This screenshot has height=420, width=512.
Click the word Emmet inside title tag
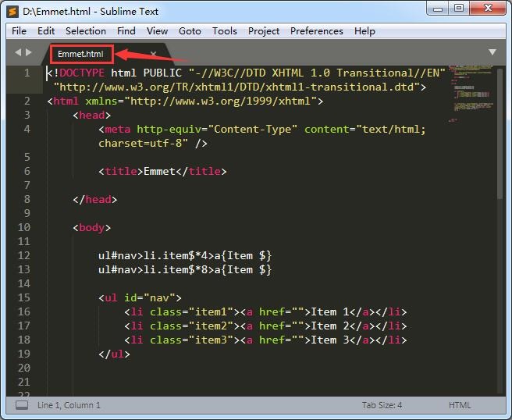pyautogui.click(x=159, y=171)
